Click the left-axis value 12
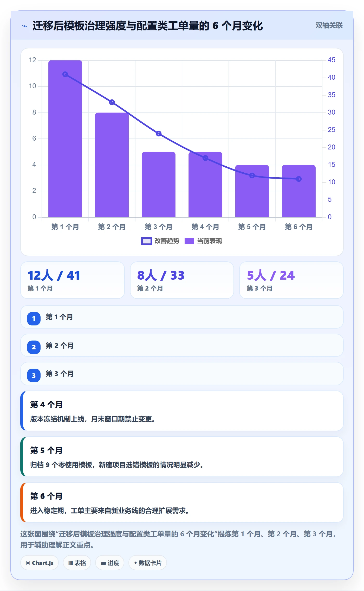364x591 pixels. [32, 60]
